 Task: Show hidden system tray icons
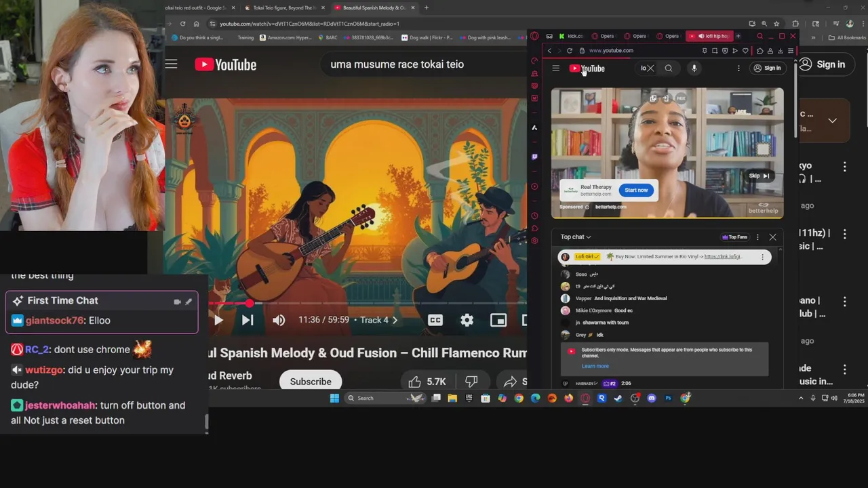(x=801, y=398)
